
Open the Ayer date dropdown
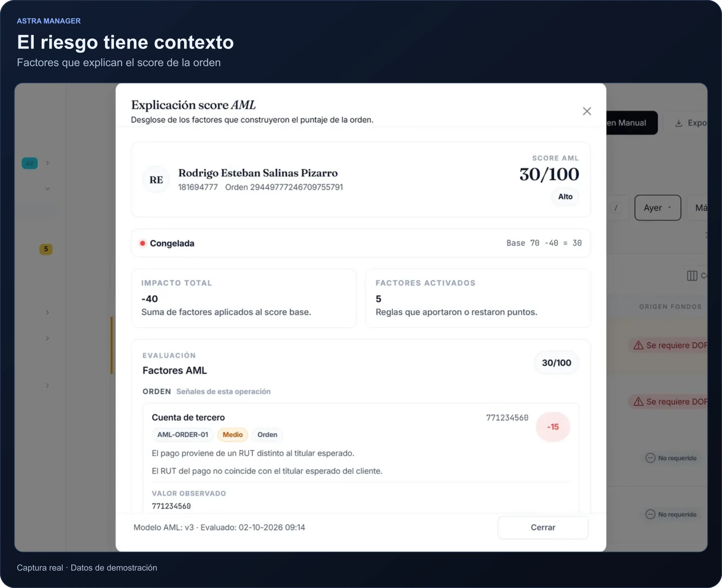pos(658,208)
